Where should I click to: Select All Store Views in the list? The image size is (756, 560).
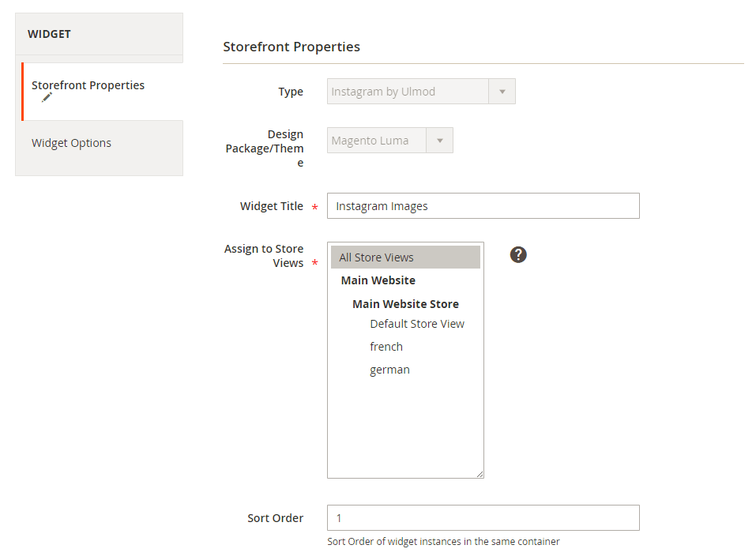[x=404, y=257]
